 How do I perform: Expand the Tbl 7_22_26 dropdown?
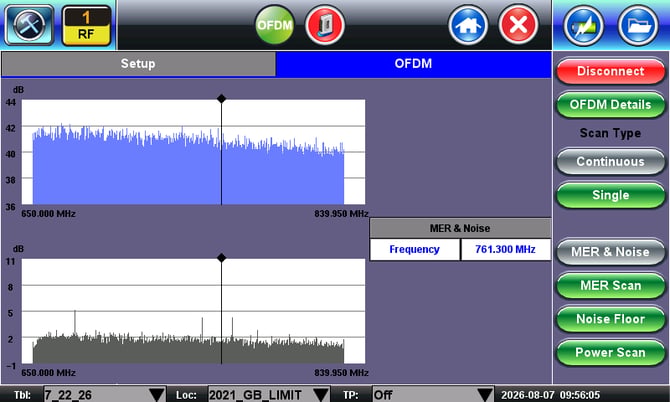coord(105,395)
